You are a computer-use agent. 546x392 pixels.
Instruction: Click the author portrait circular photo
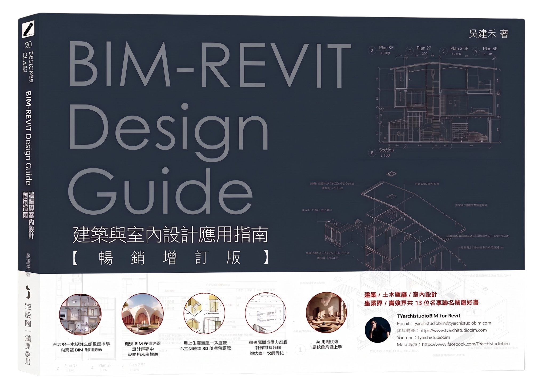[x=378, y=329]
